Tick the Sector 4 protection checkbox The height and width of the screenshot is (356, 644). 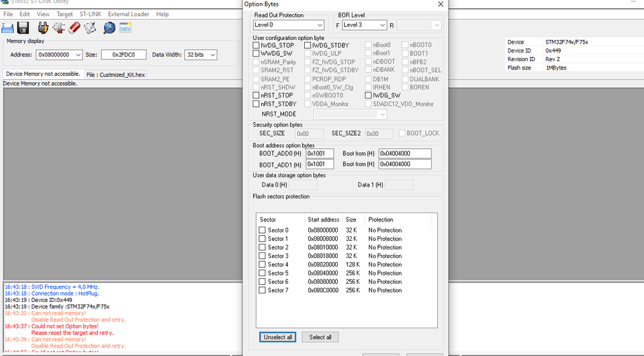tap(262, 265)
